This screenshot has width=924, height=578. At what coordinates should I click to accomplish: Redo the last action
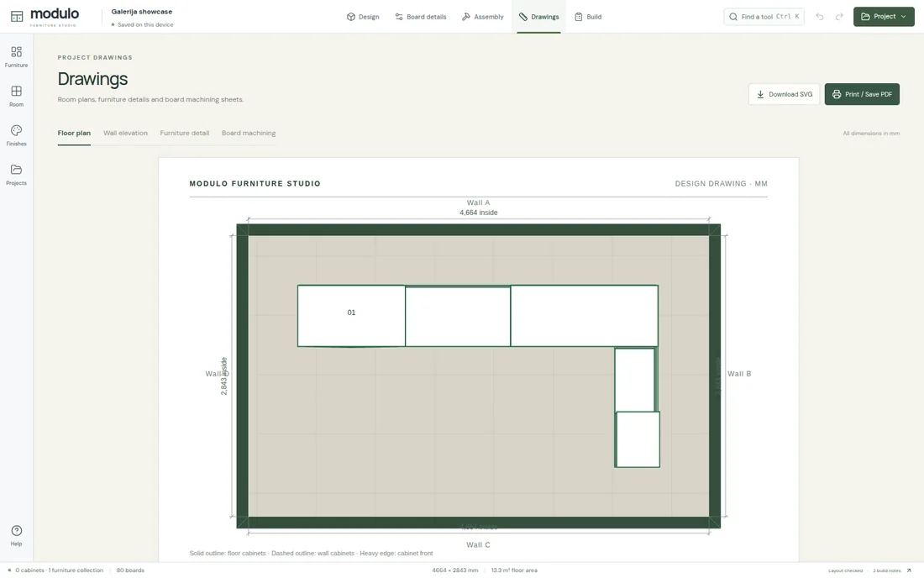point(839,17)
